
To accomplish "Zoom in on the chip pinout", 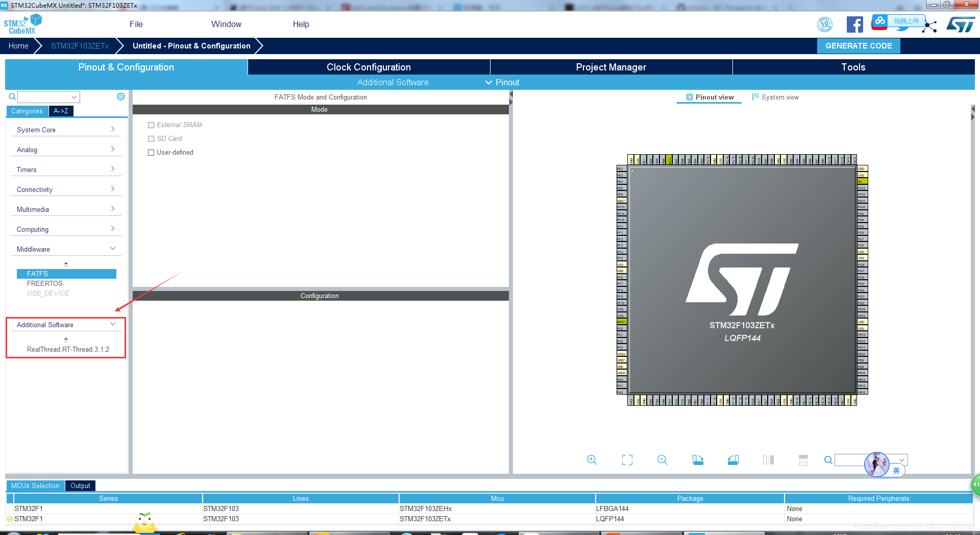I will pos(592,460).
